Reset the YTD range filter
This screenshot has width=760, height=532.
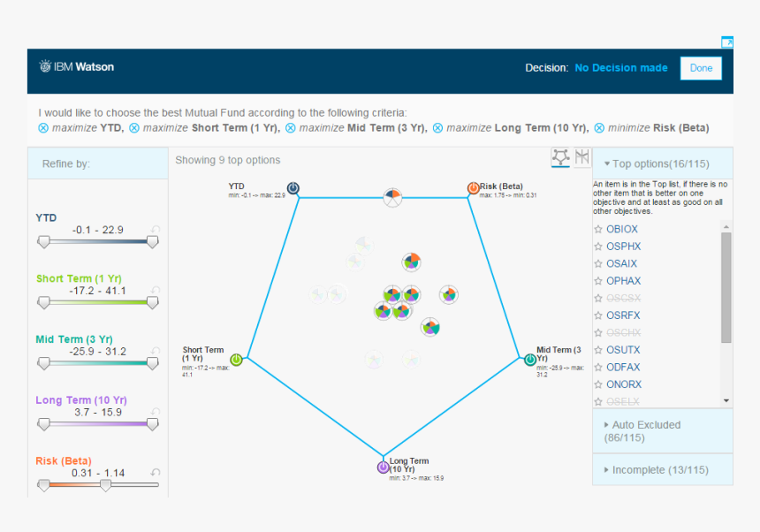pos(156,229)
